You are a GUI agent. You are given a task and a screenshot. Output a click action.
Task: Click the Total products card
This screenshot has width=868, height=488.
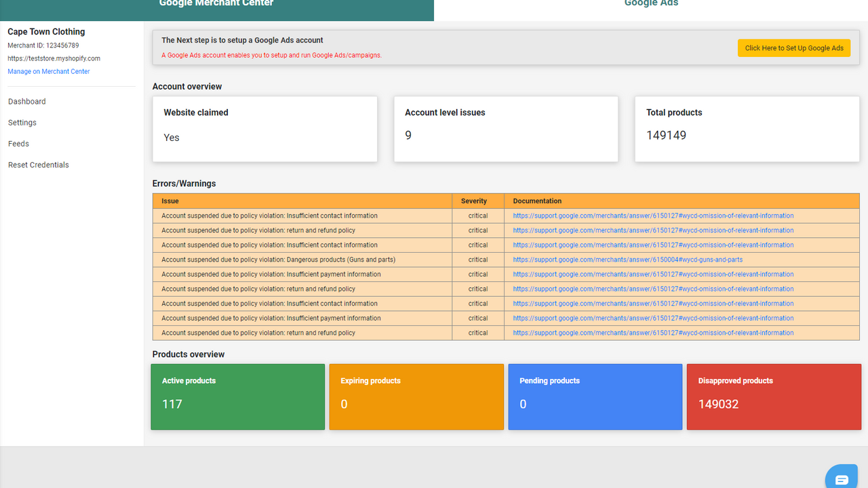point(747,129)
